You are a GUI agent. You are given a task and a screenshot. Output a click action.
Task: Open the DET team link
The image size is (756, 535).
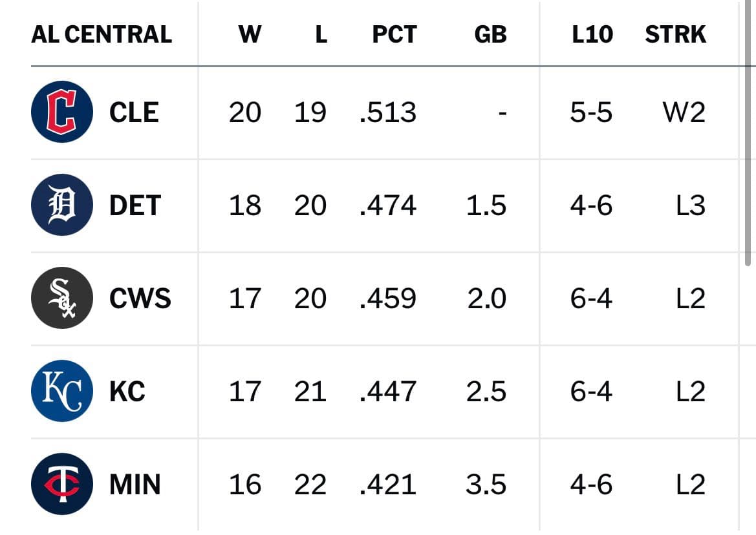(x=135, y=205)
